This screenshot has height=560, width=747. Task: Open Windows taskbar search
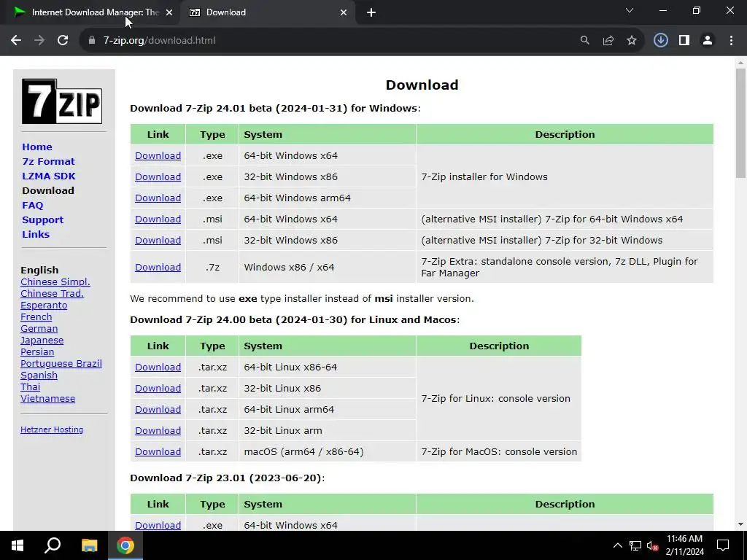[x=53, y=545]
